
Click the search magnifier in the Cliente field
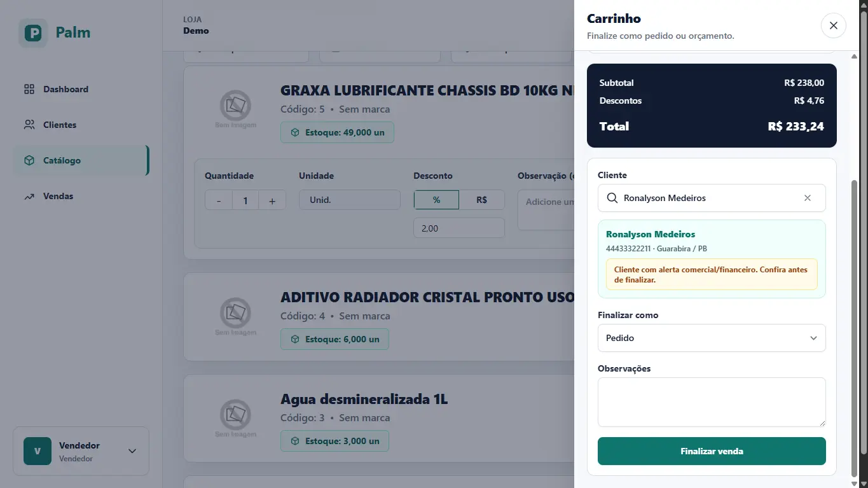[612, 198]
